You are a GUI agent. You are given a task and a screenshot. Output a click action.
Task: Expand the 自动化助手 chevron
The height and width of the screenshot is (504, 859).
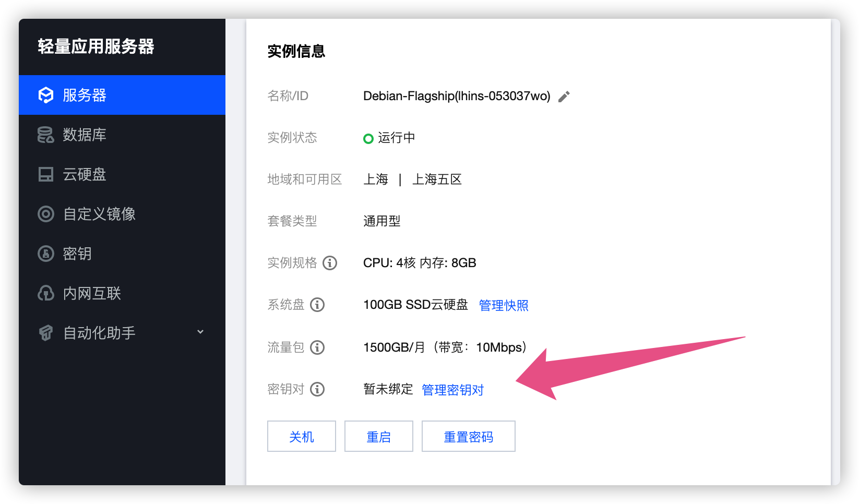[200, 332]
